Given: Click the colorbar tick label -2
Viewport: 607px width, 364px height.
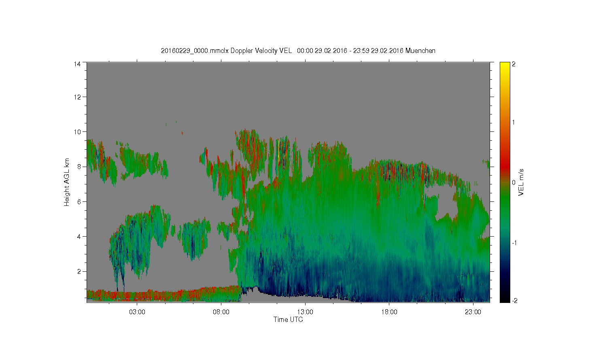Looking at the screenshot, I should (x=514, y=301).
